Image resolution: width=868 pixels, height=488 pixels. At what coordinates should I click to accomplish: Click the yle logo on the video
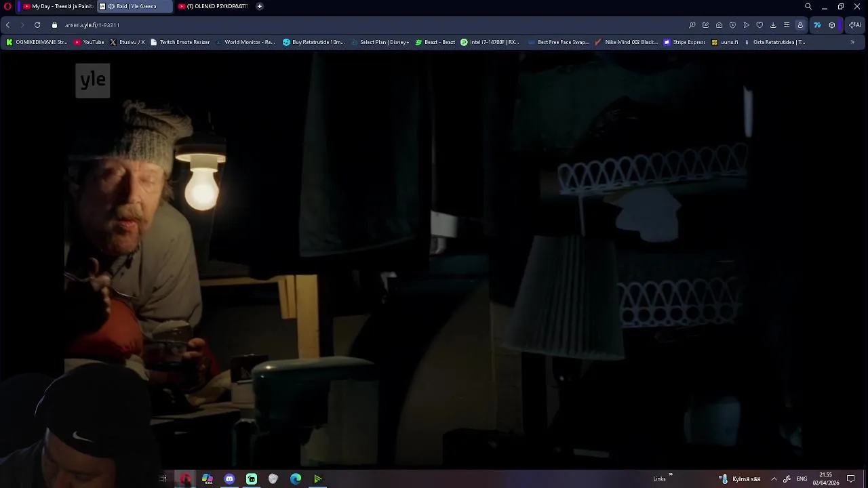click(x=93, y=80)
